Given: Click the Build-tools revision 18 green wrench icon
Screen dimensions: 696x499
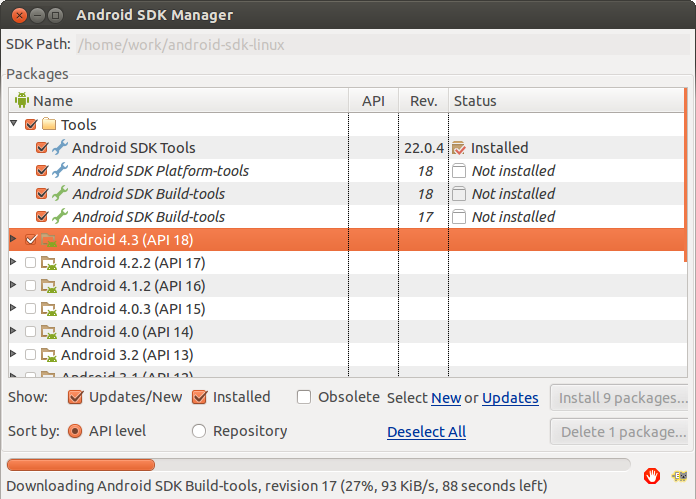Looking at the screenshot, I should [x=60, y=194].
